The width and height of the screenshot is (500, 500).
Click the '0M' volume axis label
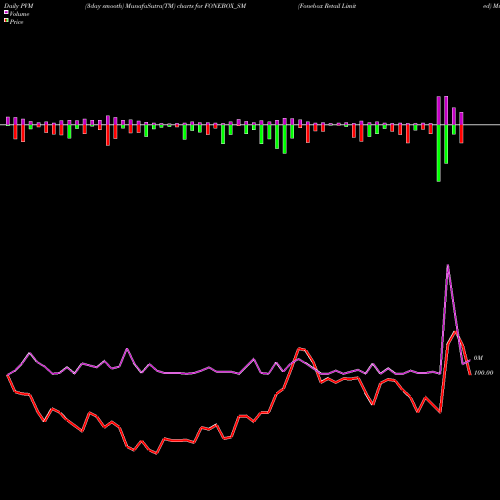[x=478, y=358]
